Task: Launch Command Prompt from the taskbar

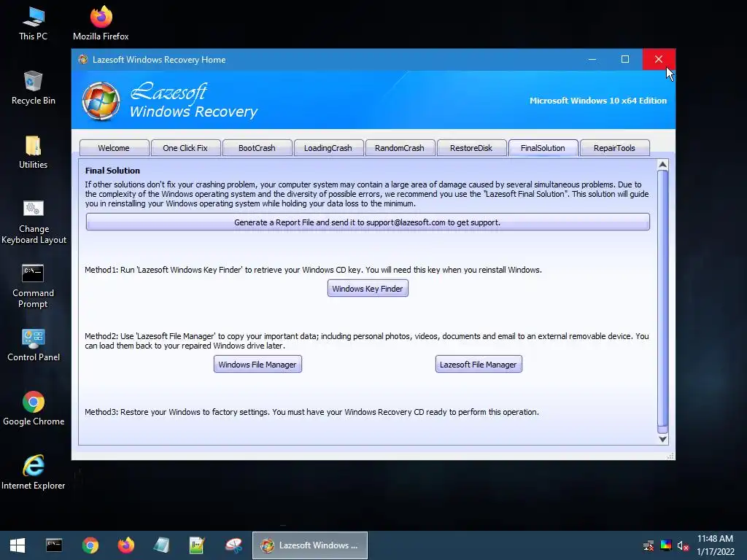Action: pos(54,545)
